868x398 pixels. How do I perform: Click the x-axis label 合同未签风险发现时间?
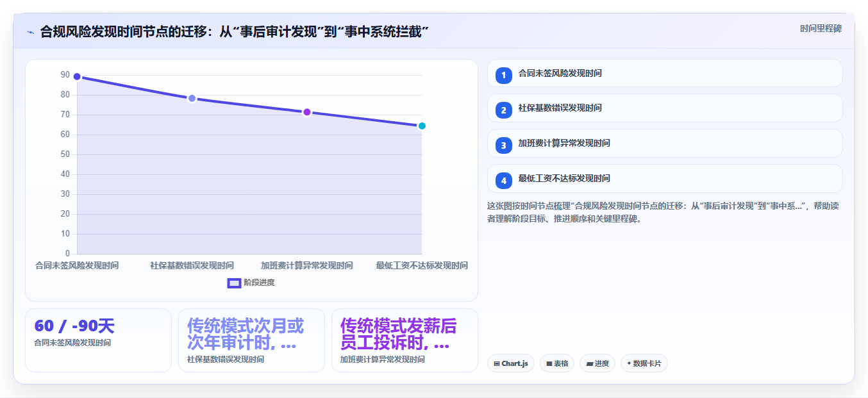(x=77, y=265)
